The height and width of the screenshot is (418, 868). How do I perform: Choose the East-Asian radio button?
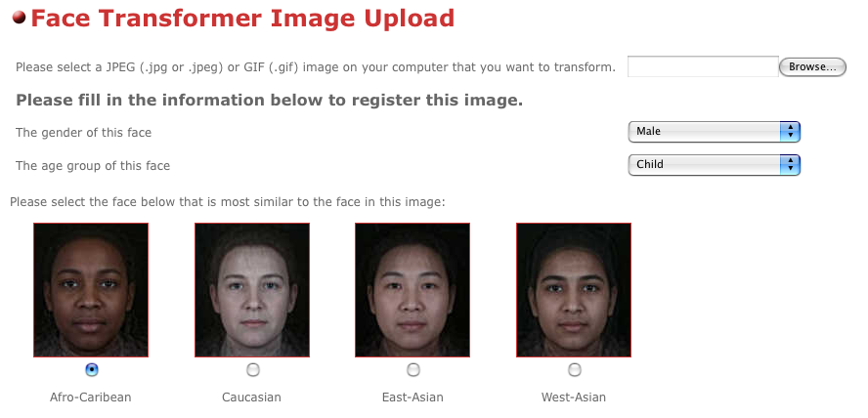point(412,369)
